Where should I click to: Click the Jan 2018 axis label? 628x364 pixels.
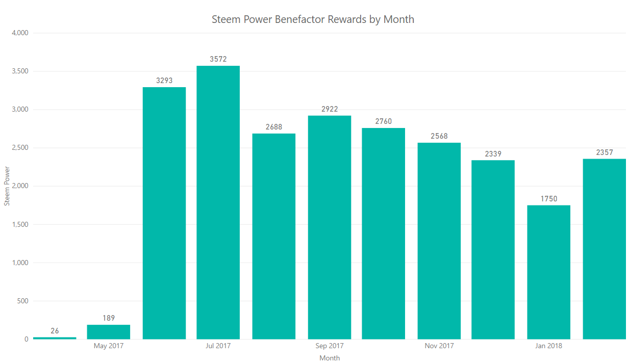(x=549, y=346)
